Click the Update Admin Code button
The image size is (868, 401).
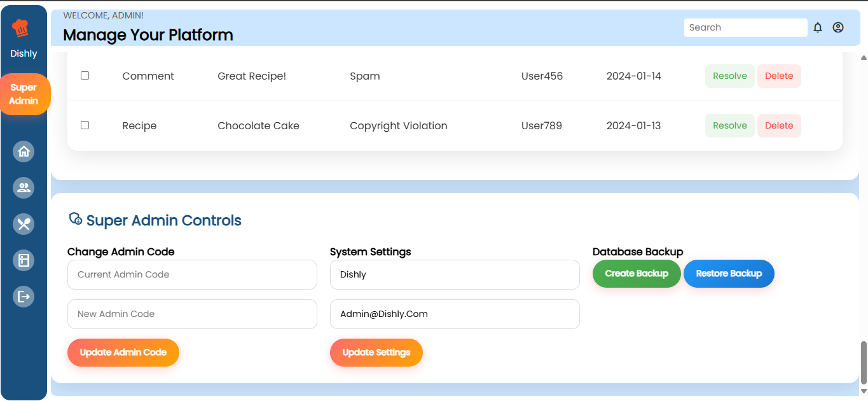(x=123, y=352)
